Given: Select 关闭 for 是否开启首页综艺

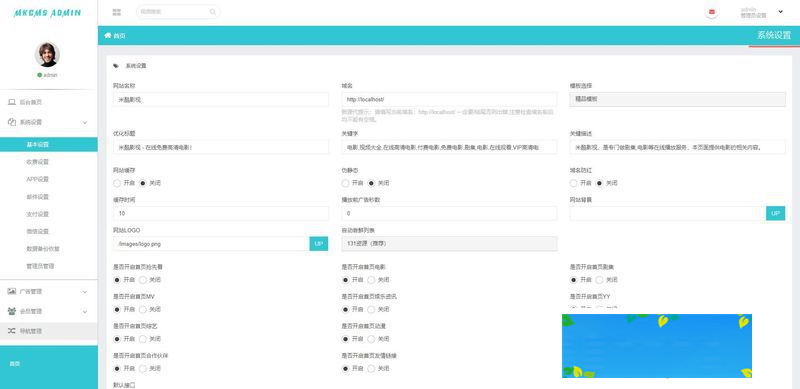Looking at the screenshot, I should click(143, 339).
